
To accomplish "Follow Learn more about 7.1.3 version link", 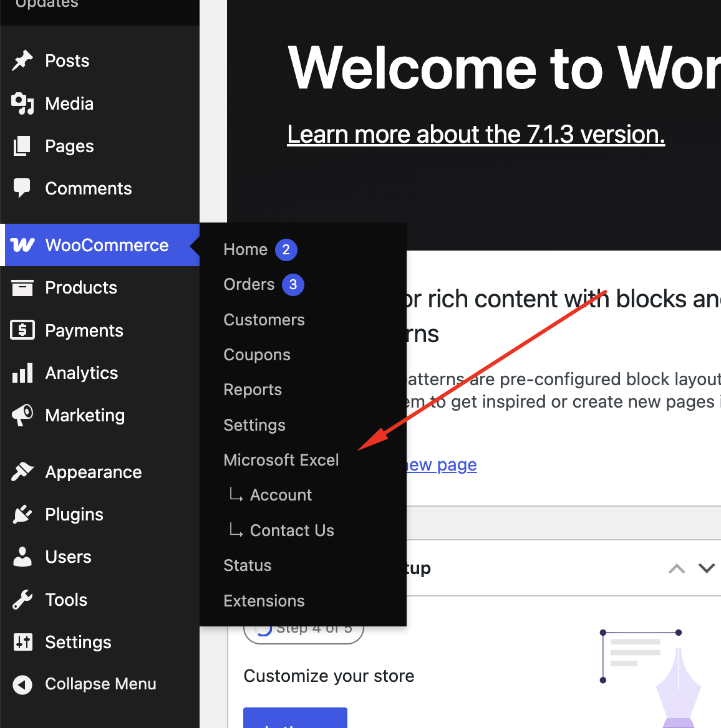I will pyautogui.click(x=476, y=135).
